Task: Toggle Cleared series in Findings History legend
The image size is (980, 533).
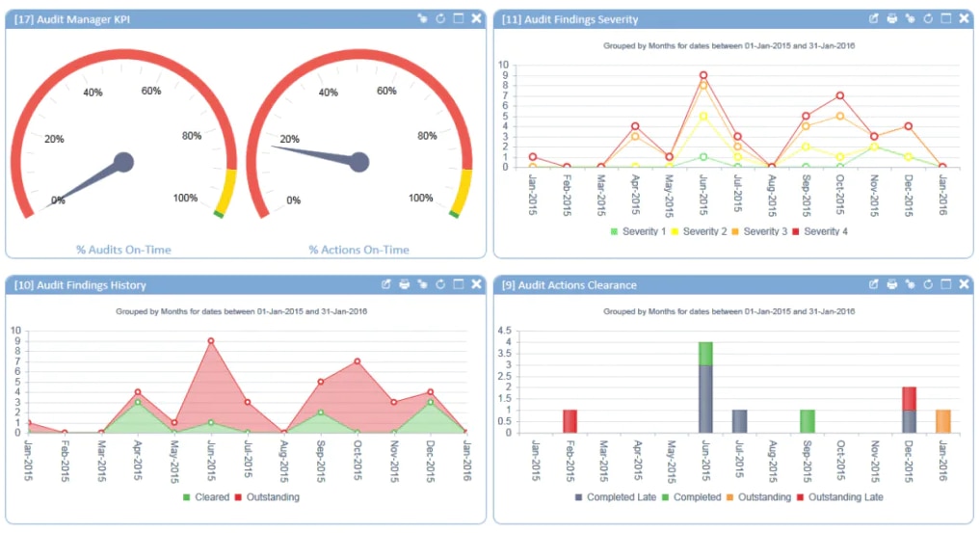Action: tap(205, 497)
